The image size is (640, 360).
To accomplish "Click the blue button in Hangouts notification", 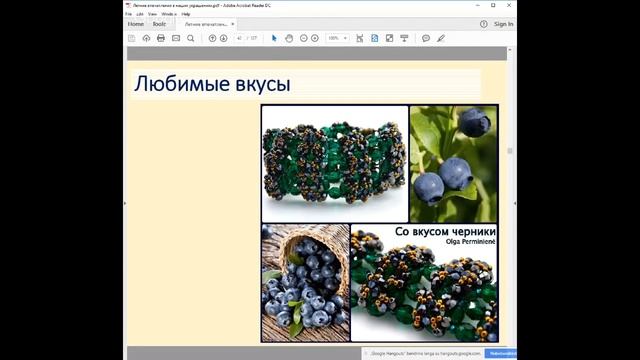I will (x=501, y=353).
